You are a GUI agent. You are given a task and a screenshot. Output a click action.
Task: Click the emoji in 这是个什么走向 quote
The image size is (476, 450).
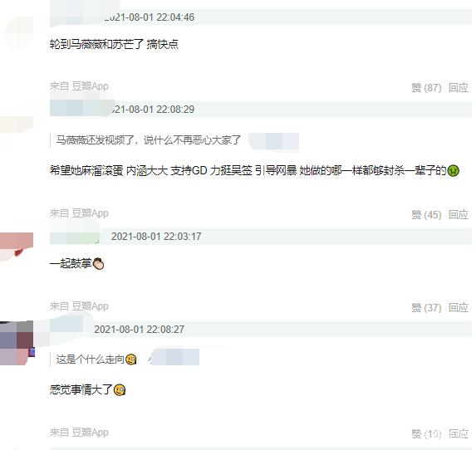[131, 360]
